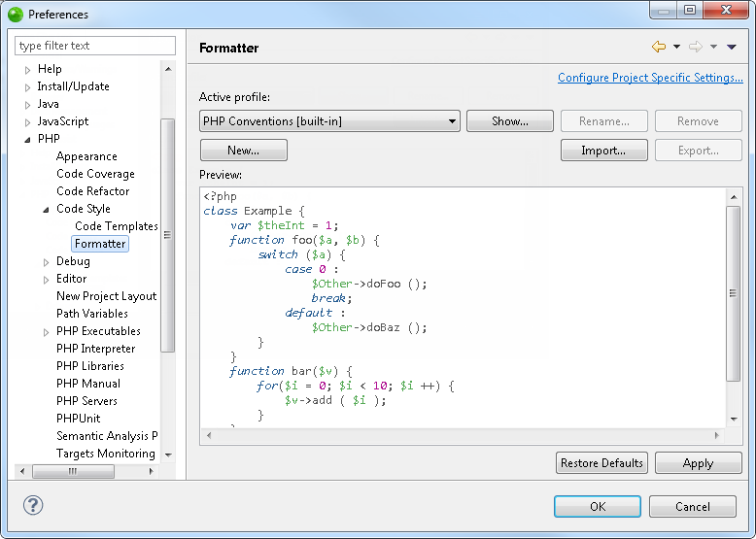Click the help question mark icon

pos(33,505)
